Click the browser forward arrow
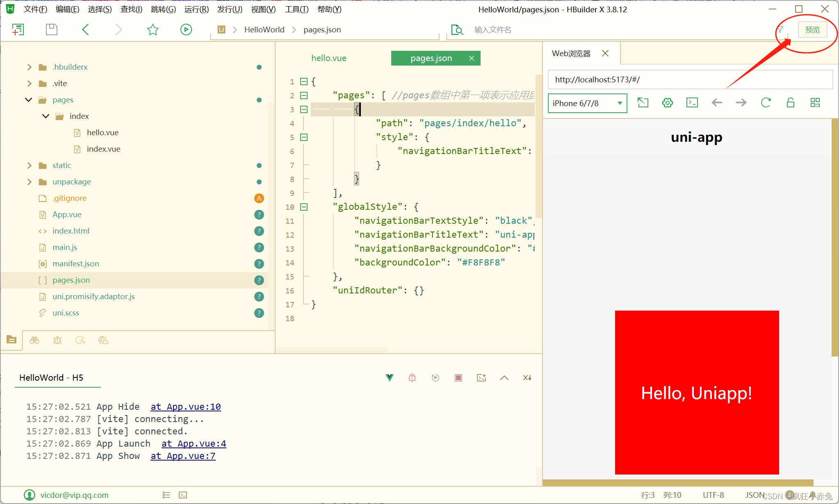This screenshot has height=504, width=839. point(741,102)
